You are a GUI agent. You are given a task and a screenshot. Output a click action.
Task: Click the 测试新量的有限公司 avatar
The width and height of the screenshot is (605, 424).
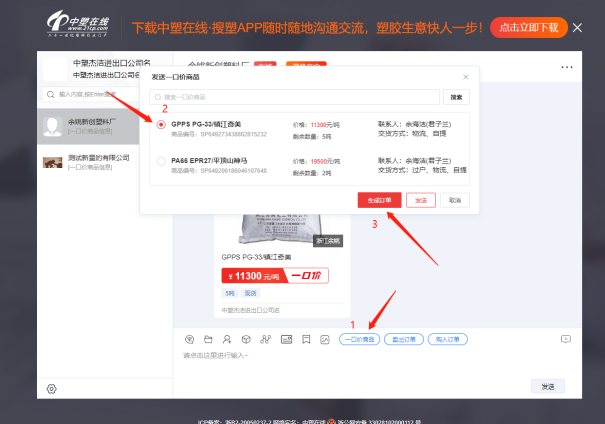(52, 162)
